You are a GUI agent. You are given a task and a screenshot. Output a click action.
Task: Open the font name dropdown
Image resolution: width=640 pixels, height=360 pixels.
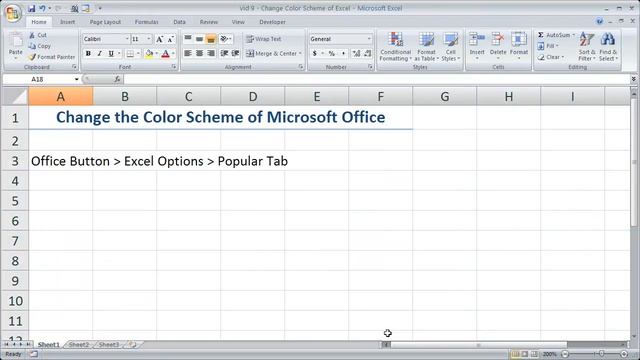(127, 39)
